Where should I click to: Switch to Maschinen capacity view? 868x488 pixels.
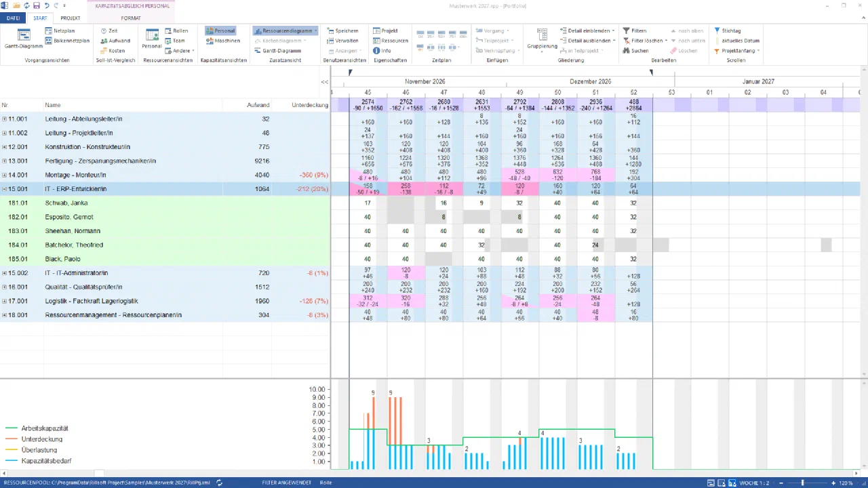coord(223,41)
